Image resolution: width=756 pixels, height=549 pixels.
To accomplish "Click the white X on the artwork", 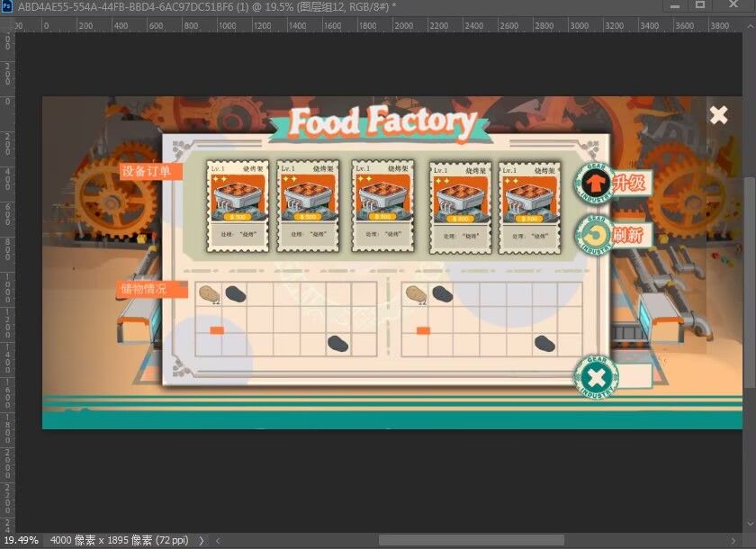I will point(718,114).
